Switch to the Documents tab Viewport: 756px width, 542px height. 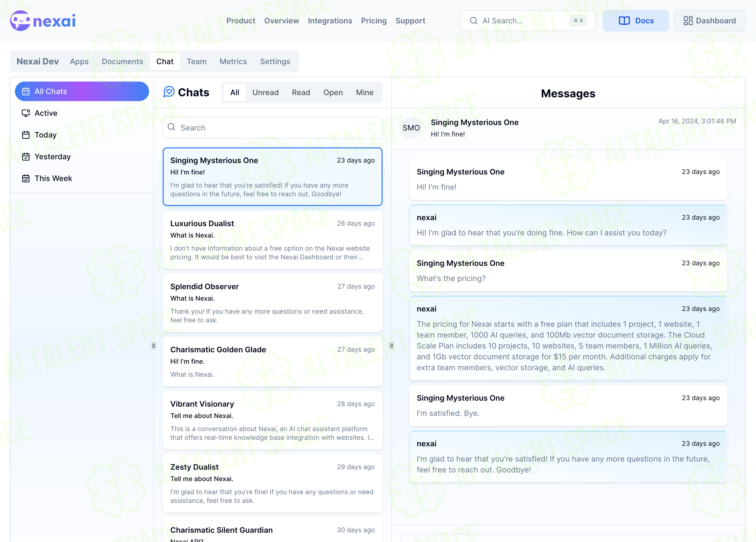pyautogui.click(x=122, y=61)
